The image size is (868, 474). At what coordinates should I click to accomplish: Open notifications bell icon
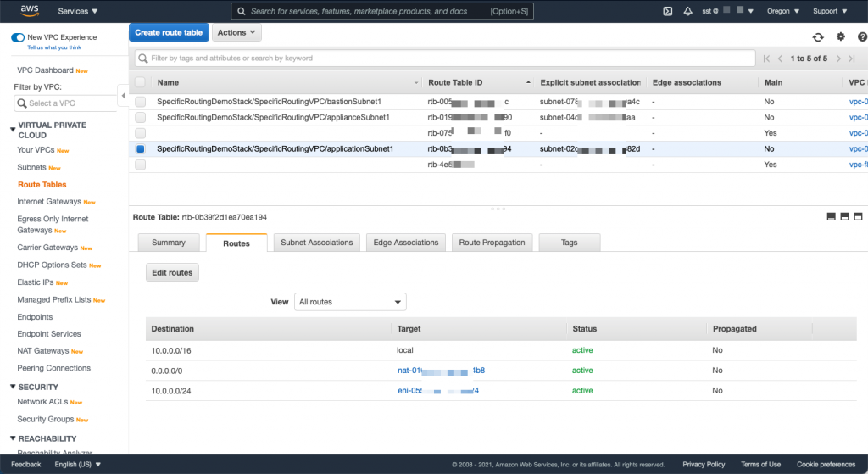687,11
